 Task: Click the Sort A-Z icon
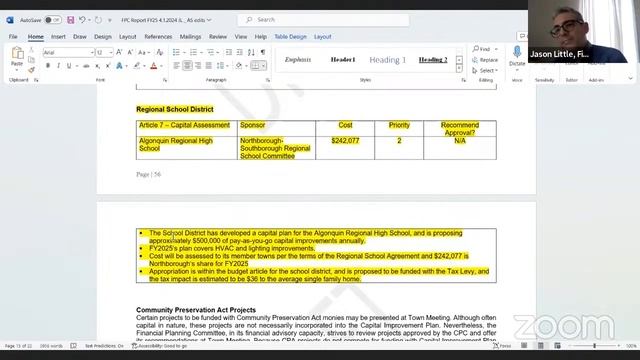click(x=251, y=52)
